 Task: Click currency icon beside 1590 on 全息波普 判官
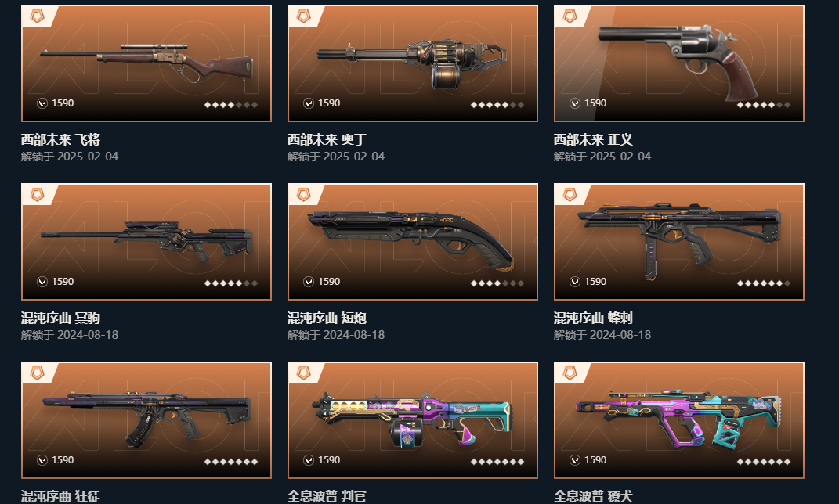pos(309,459)
